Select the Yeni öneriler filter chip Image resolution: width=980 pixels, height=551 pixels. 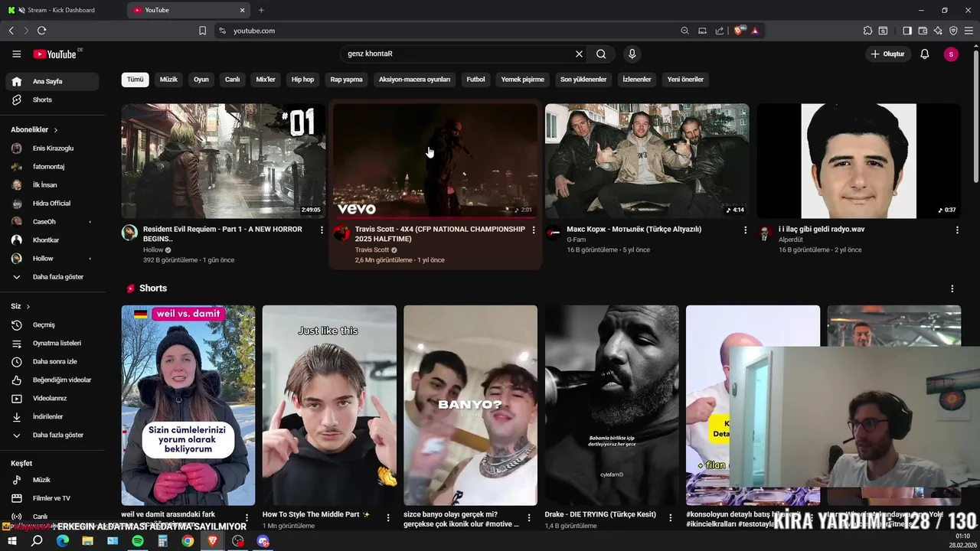[685, 79]
